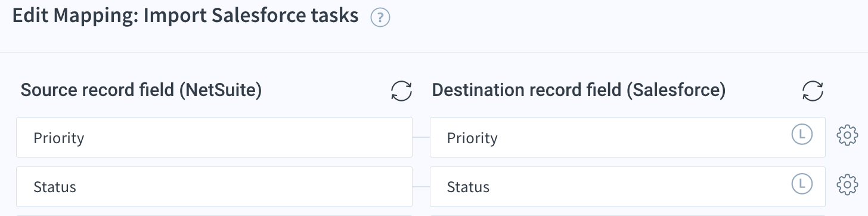Focus the destination Status field
868x216 pixels.
coord(628,187)
